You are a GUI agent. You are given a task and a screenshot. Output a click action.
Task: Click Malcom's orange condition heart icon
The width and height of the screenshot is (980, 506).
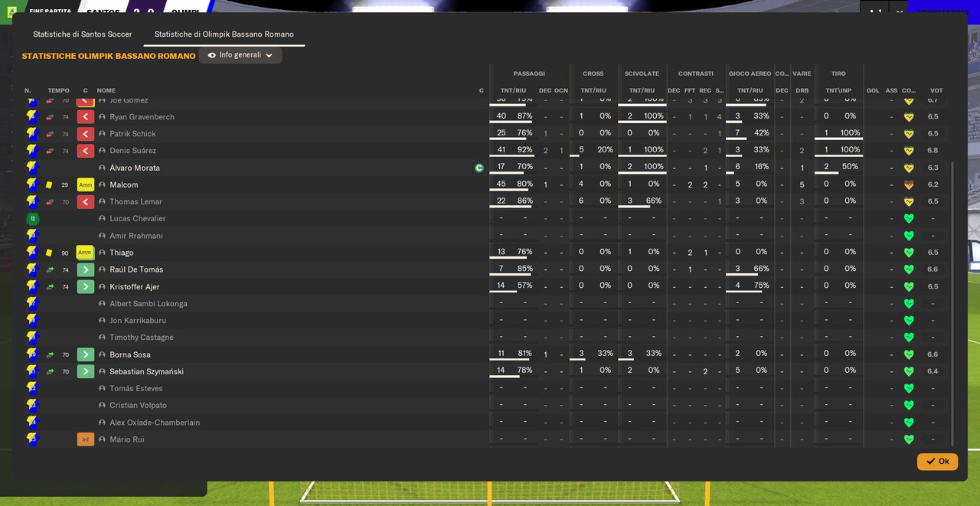[909, 184]
